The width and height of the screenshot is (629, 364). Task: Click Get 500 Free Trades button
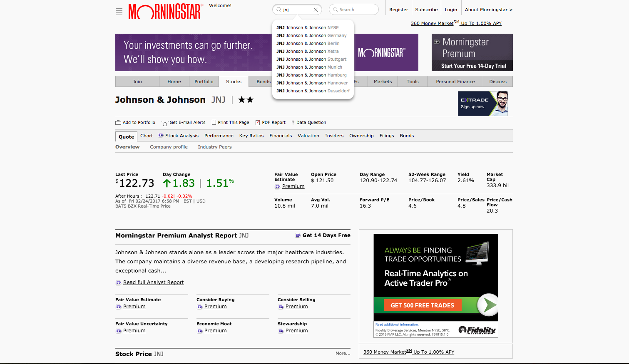(x=422, y=305)
